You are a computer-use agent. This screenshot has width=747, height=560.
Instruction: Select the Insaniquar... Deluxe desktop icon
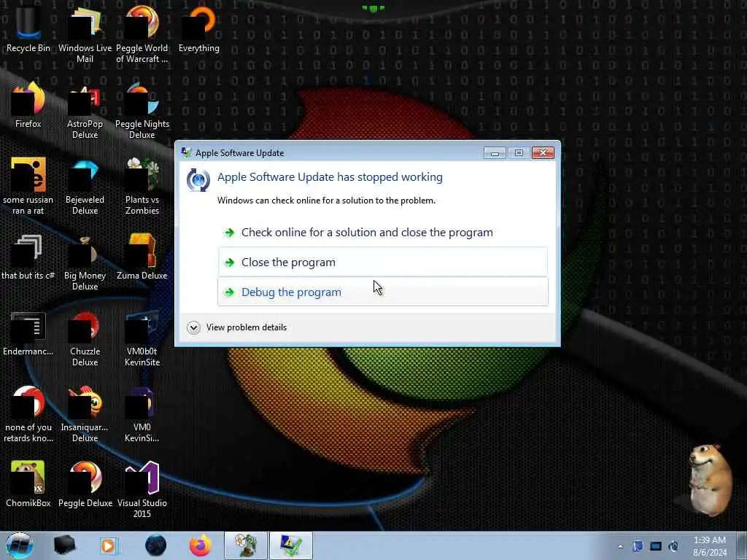(85, 414)
